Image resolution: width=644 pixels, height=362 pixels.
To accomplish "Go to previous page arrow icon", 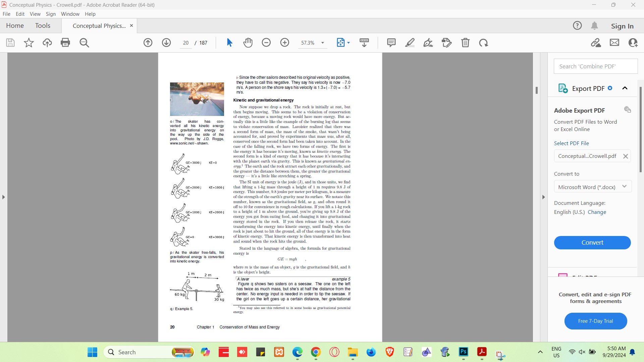I will tap(148, 43).
